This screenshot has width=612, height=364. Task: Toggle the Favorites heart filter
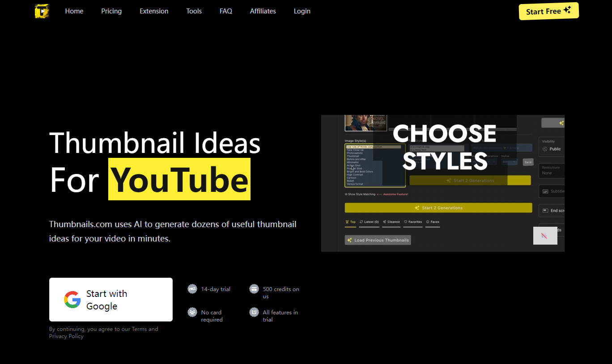click(405, 222)
